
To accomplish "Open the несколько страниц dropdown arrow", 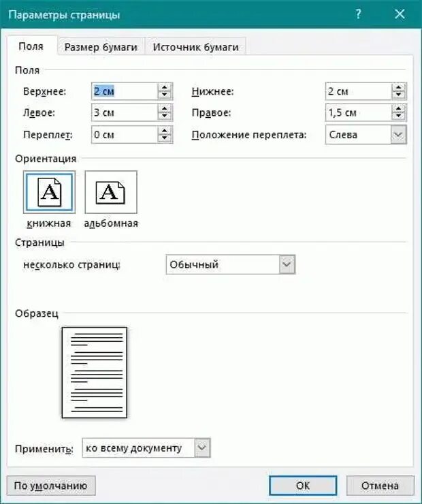I will pyautogui.click(x=287, y=264).
